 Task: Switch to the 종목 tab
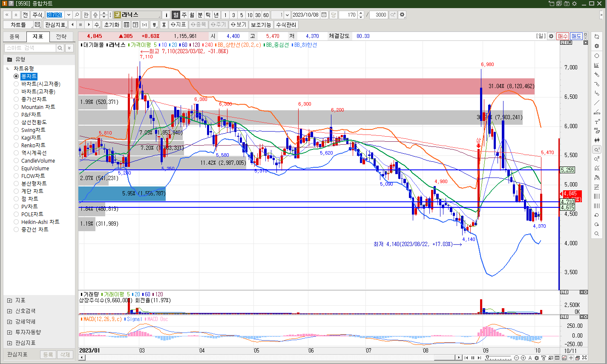click(x=14, y=37)
